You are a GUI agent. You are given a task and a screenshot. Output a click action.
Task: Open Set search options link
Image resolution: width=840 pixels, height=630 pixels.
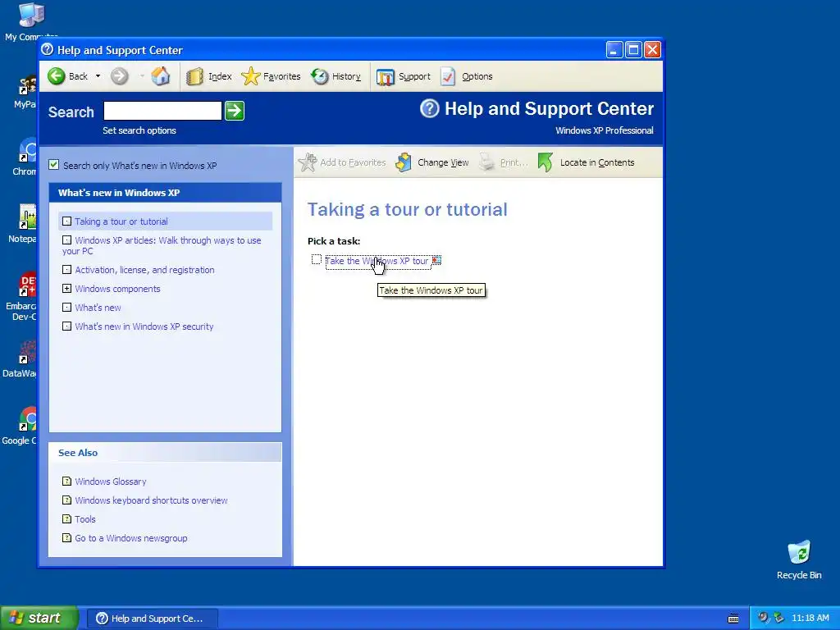(139, 130)
